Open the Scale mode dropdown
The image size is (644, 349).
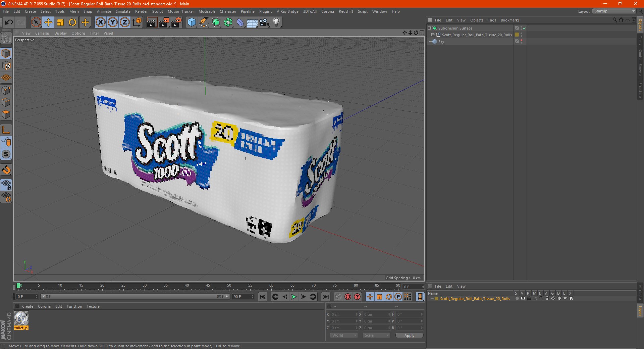click(376, 335)
